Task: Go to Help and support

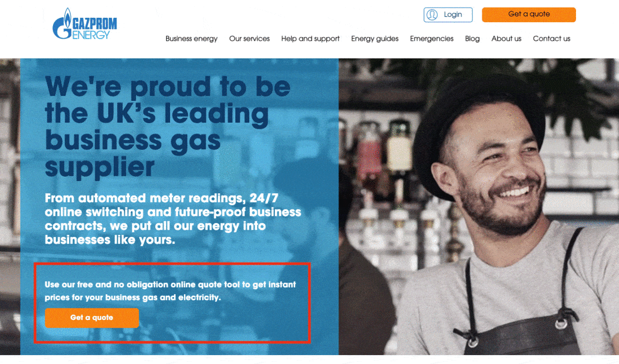Action: [310, 38]
